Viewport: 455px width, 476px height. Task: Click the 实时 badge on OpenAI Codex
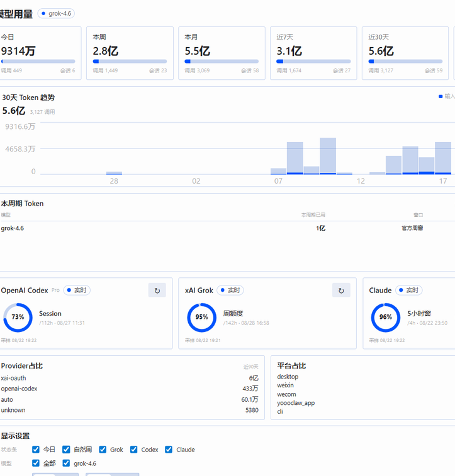pyautogui.click(x=77, y=291)
